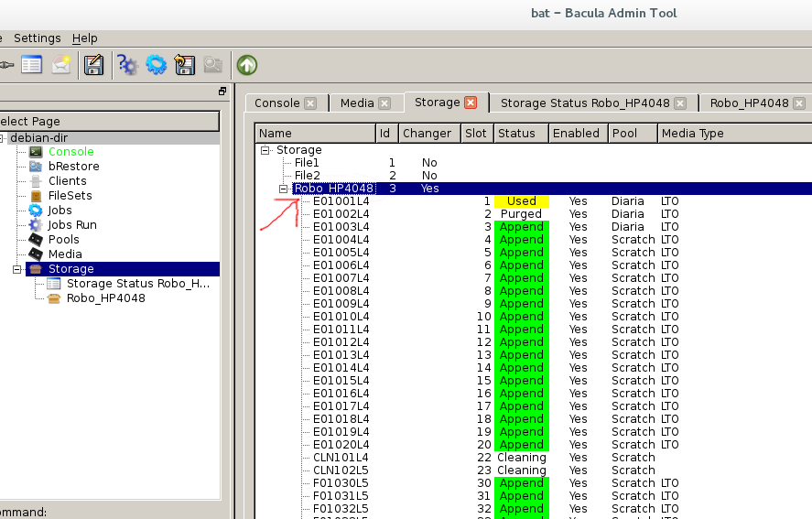Click the Purged status cell
Viewport: 812px width, 519px height.
pos(521,214)
